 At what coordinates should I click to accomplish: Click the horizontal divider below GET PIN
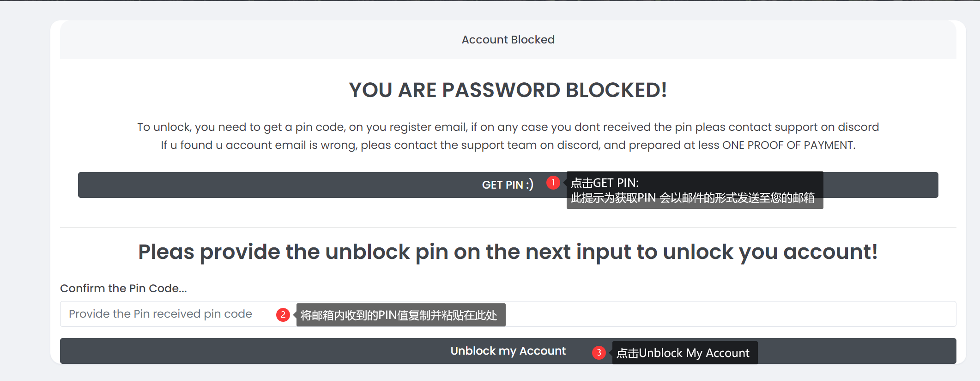pyautogui.click(x=508, y=227)
